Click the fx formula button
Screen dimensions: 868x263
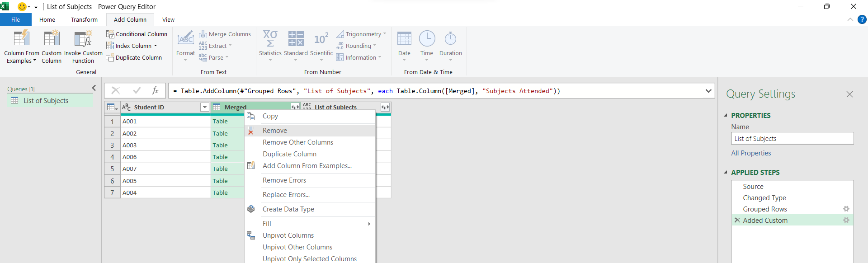(155, 90)
